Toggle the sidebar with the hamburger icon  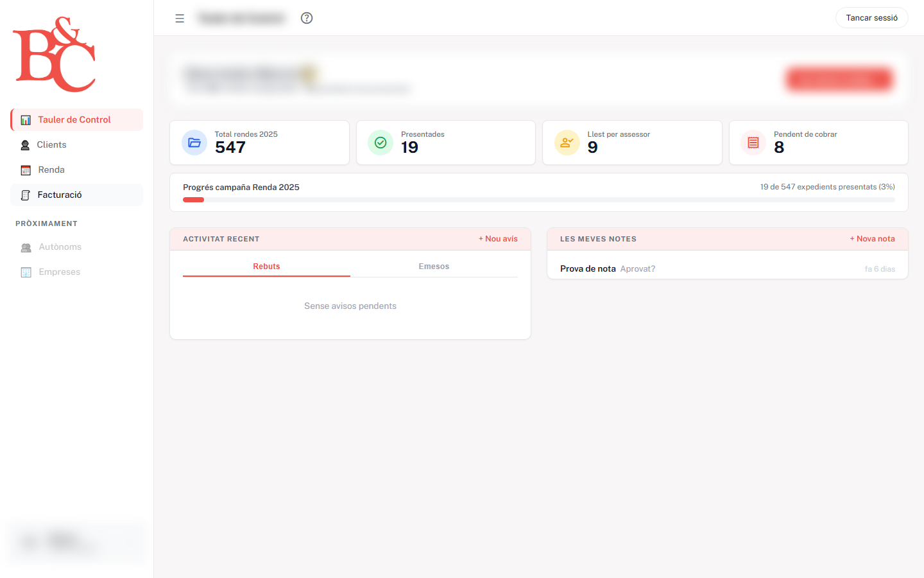180,18
